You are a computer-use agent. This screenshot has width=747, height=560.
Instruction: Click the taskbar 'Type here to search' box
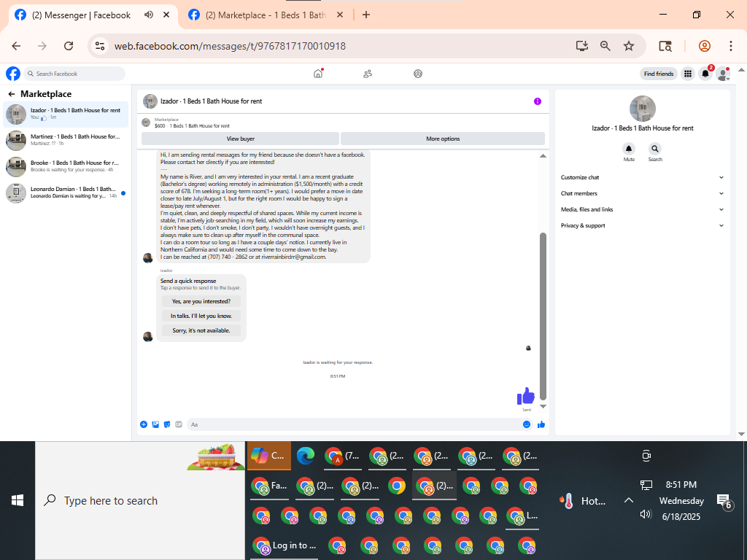click(x=140, y=500)
